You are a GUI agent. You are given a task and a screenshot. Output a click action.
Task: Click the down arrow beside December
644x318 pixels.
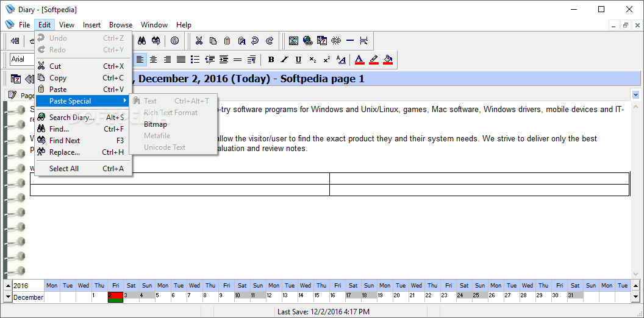pyautogui.click(x=8, y=297)
